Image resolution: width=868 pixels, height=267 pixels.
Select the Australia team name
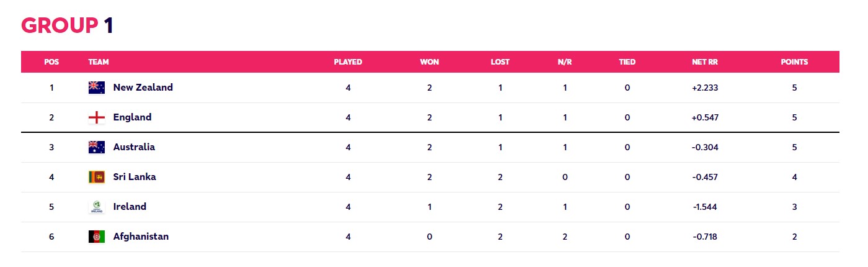pyautogui.click(x=134, y=147)
